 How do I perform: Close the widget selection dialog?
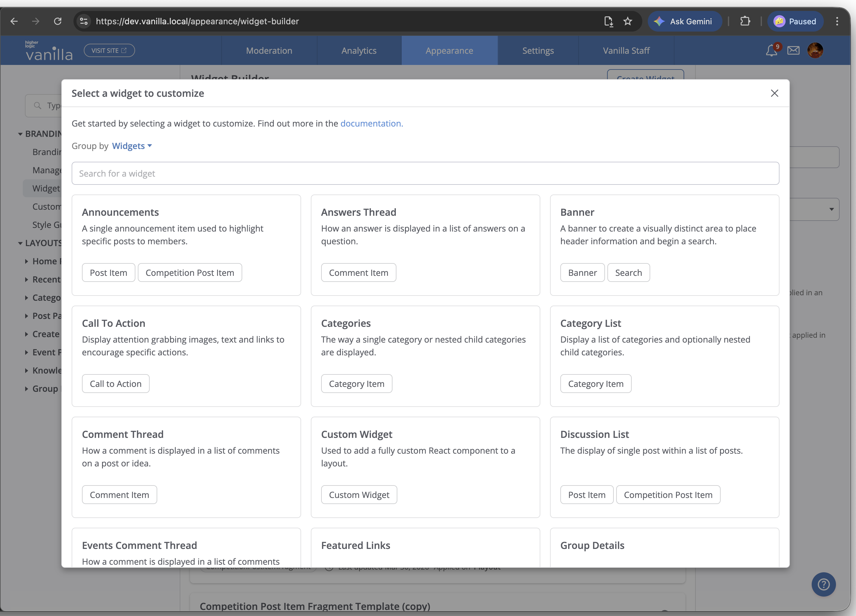click(x=774, y=93)
